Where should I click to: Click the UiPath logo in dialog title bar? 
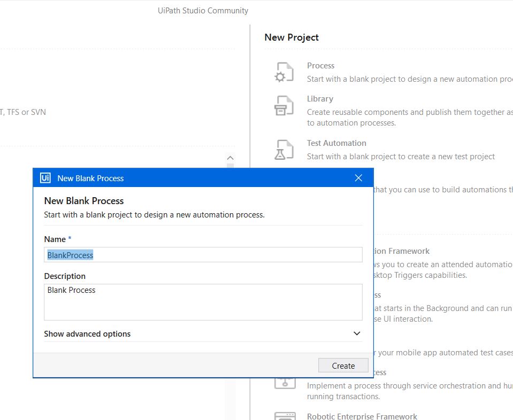pos(45,178)
